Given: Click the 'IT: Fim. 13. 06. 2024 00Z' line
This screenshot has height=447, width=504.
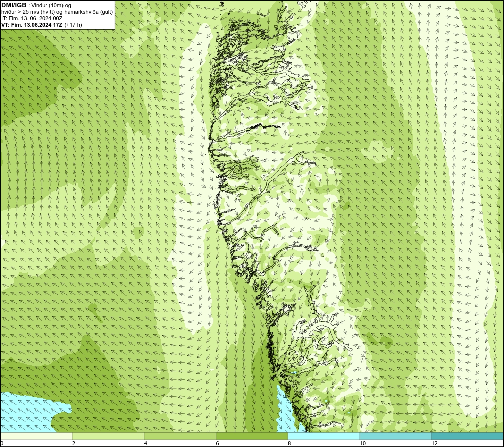Looking at the screenshot, I should (32, 18).
